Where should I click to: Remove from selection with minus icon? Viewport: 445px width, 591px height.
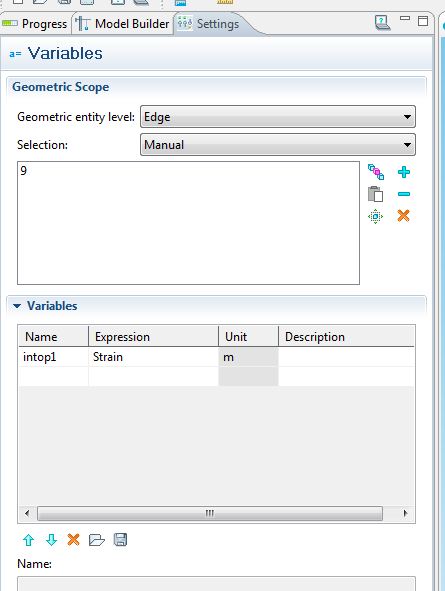coord(404,194)
